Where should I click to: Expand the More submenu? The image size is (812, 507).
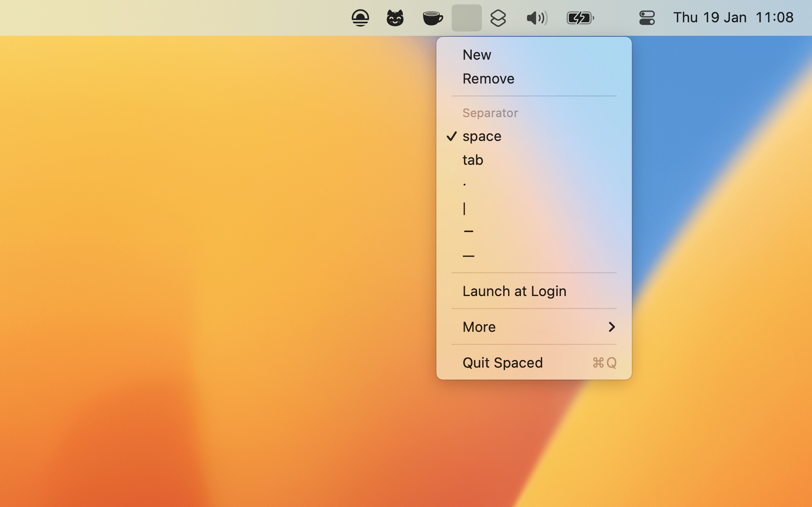pyautogui.click(x=479, y=327)
